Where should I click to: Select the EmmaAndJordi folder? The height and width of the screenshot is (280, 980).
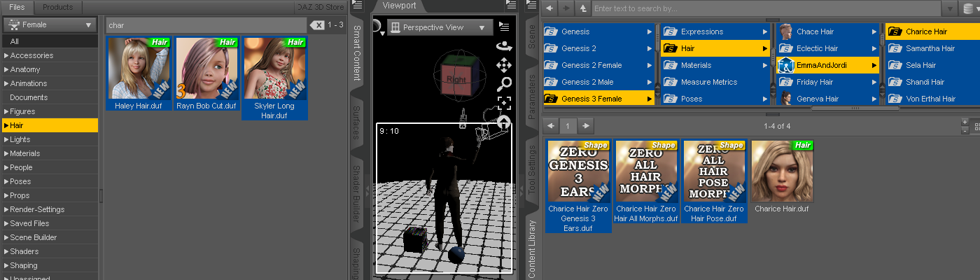[x=828, y=65]
